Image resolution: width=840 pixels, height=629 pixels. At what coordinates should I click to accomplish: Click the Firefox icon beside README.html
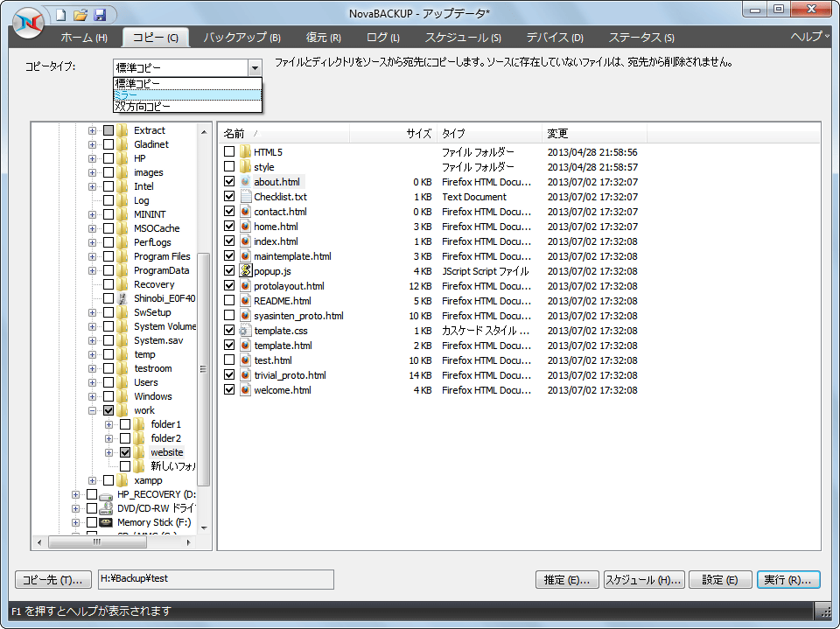tap(245, 301)
